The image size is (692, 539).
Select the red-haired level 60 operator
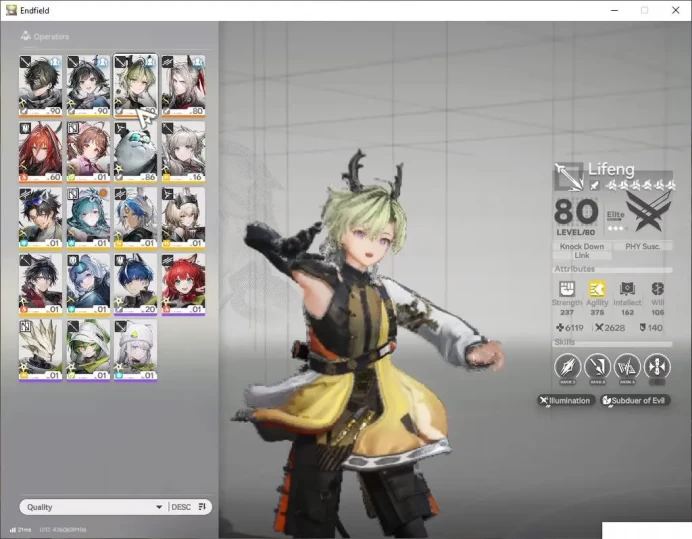click(41, 152)
